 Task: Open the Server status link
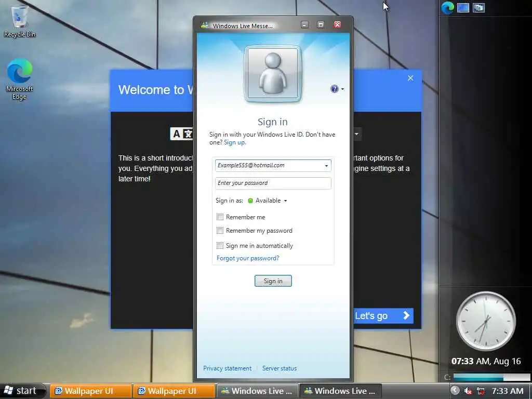tap(279, 368)
